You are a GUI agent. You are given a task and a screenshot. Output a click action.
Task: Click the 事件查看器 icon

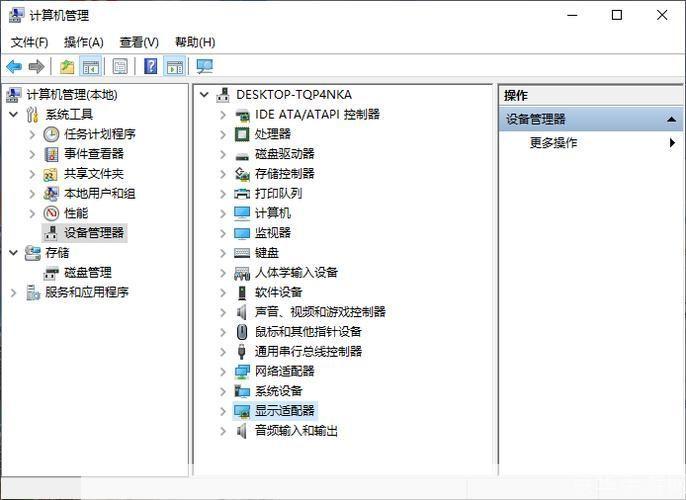coord(51,154)
